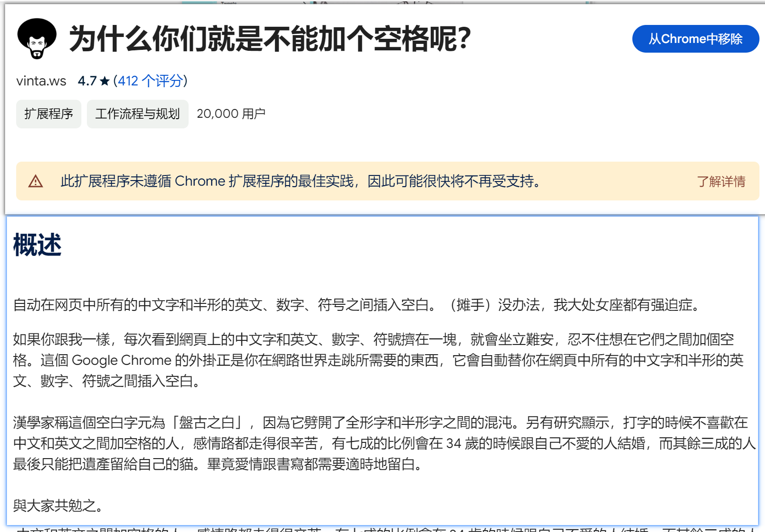Click the closing line 與大家共勉之。
The image size is (765, 532).
(58, 506)
